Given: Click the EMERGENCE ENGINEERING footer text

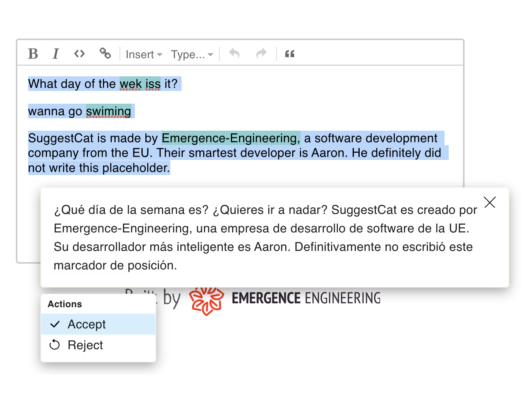Looking at the screenshot, I should click(x=306, y=298).
